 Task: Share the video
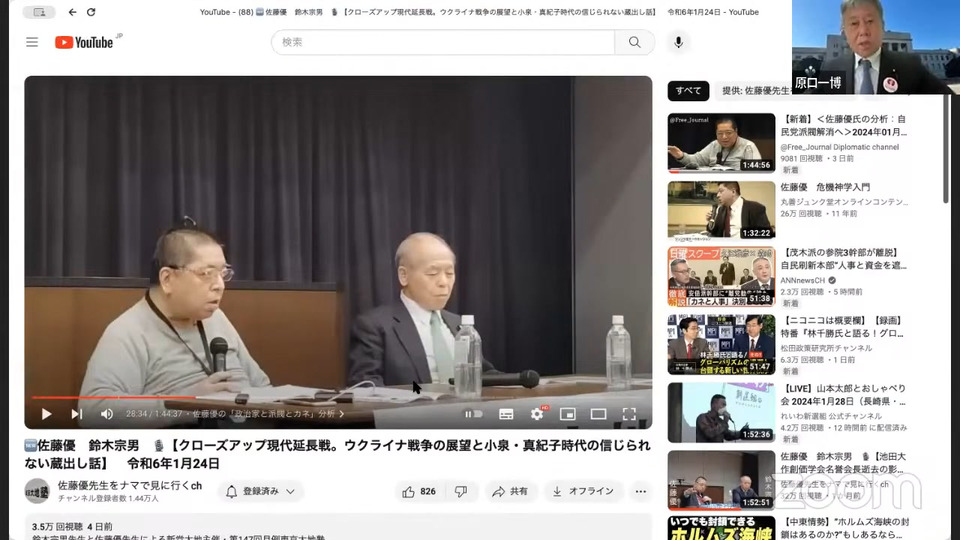pos(510,491)
